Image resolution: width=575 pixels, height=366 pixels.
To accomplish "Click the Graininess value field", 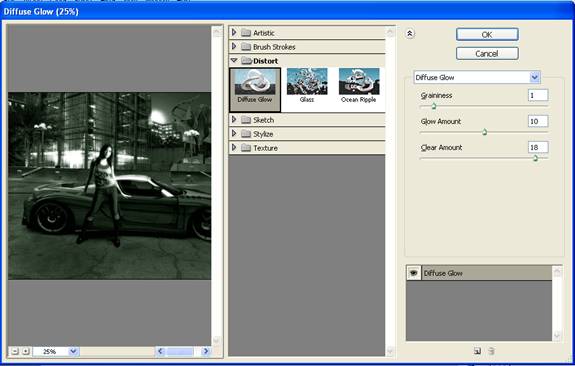I will point(538,95).
